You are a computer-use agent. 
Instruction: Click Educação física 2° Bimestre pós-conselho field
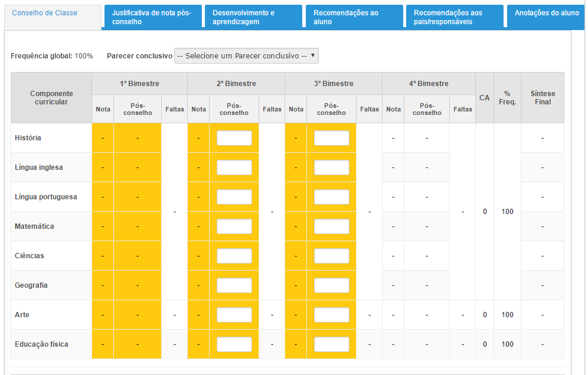pyautogui.click(x=234, y=344)
